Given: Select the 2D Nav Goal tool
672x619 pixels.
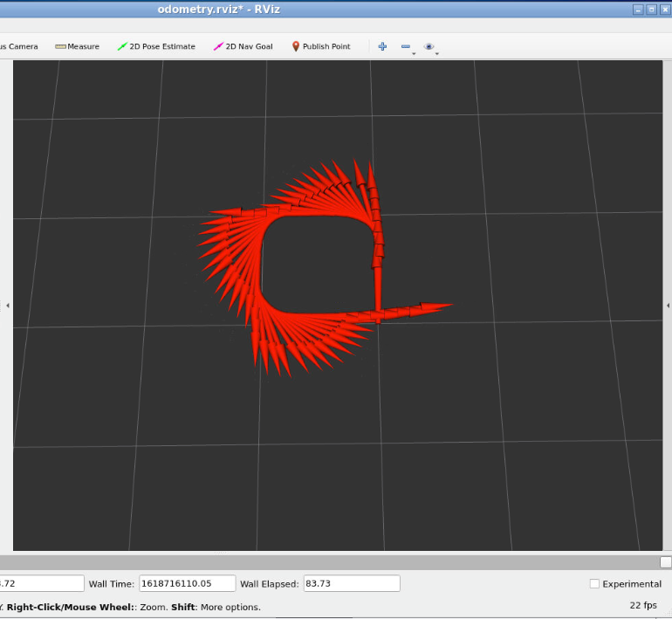Looking at the screenshot, I should coord(243,46).
